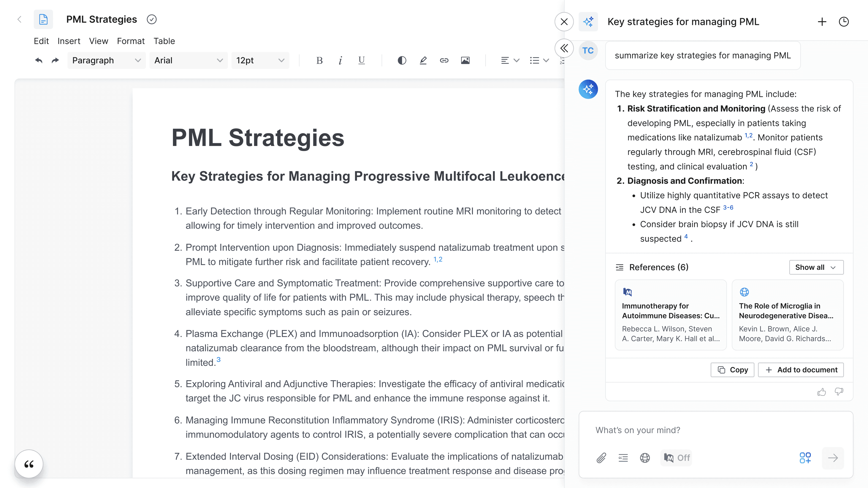Image resolution: width=868 pixels, height=488 pixels.
Task: Open the Paragraph style dropdown
Action: point(106,60)
